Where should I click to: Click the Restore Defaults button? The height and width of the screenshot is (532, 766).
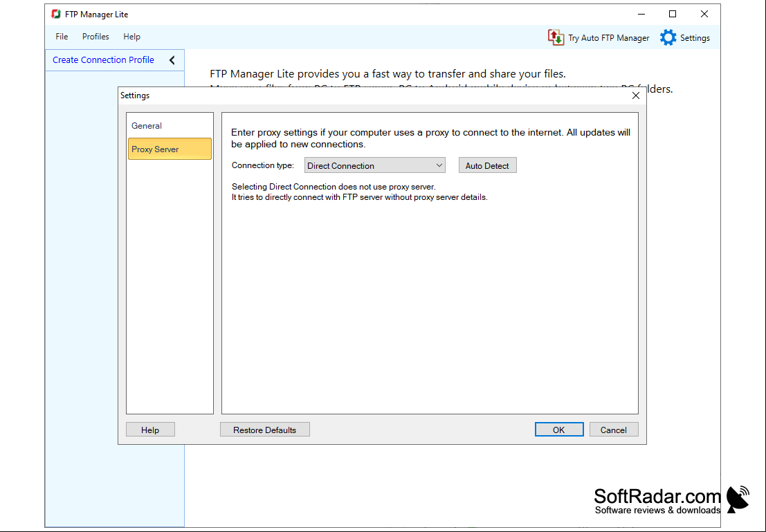(x=264, y=430)
